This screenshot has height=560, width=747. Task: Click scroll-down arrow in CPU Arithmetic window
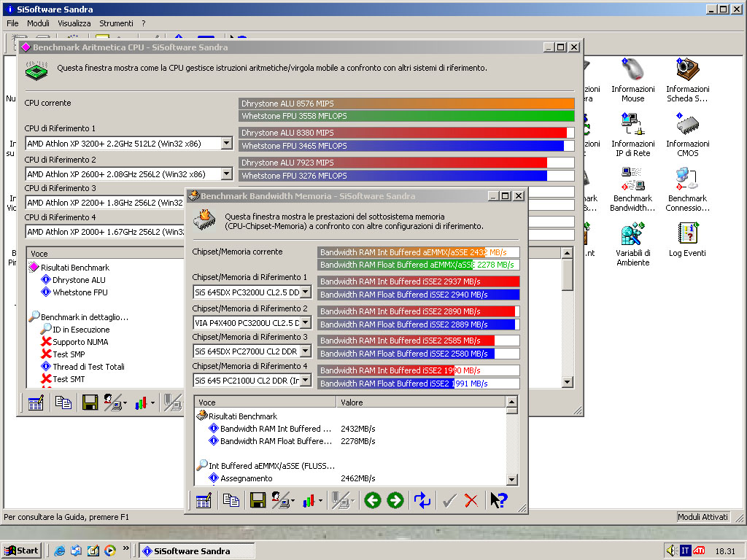pyautogui.click(x=567, y=382)
